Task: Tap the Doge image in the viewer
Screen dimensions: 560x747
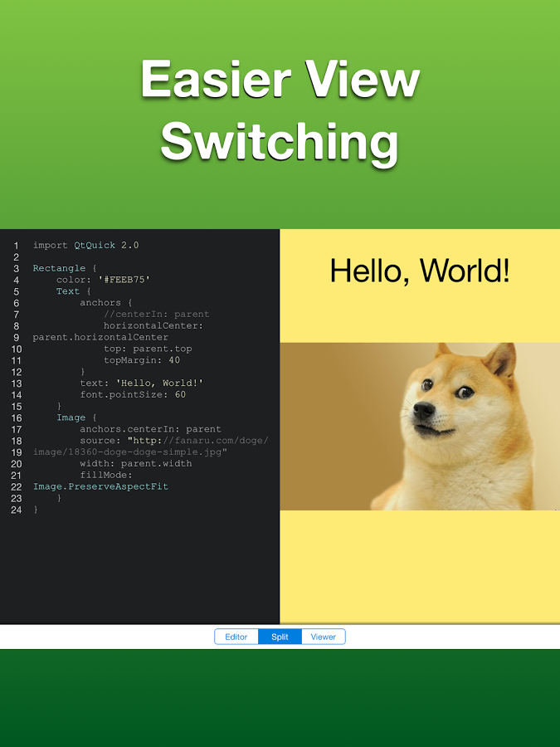Action: pyautogui.click(x=420, y=427)
